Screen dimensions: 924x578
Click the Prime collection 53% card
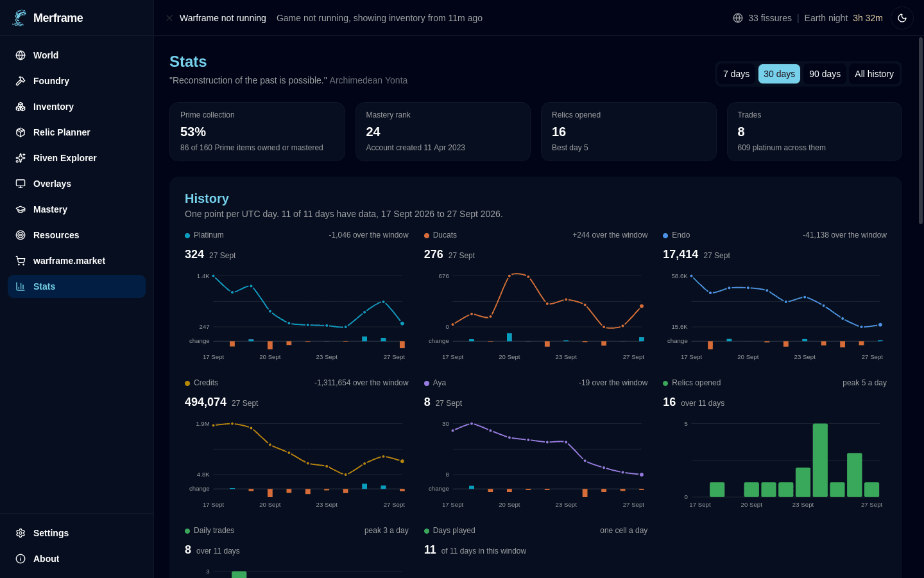point(257,132)
